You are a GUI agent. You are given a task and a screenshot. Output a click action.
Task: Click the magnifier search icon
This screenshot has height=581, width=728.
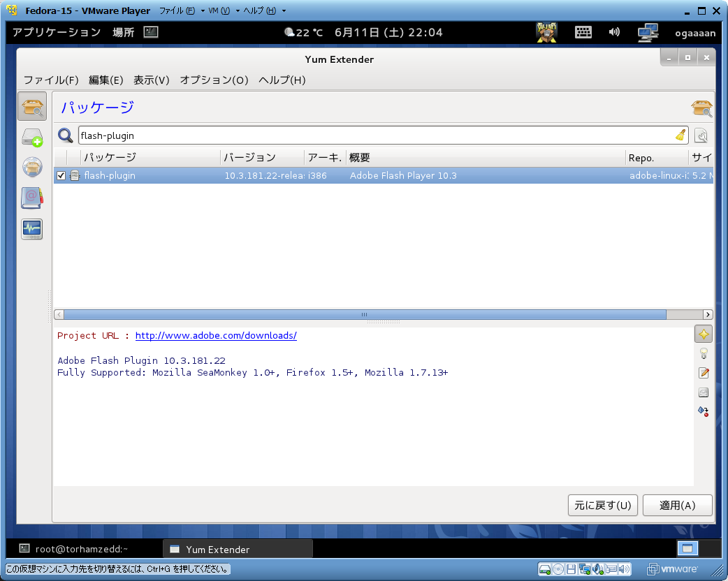[x=66, y=135]
